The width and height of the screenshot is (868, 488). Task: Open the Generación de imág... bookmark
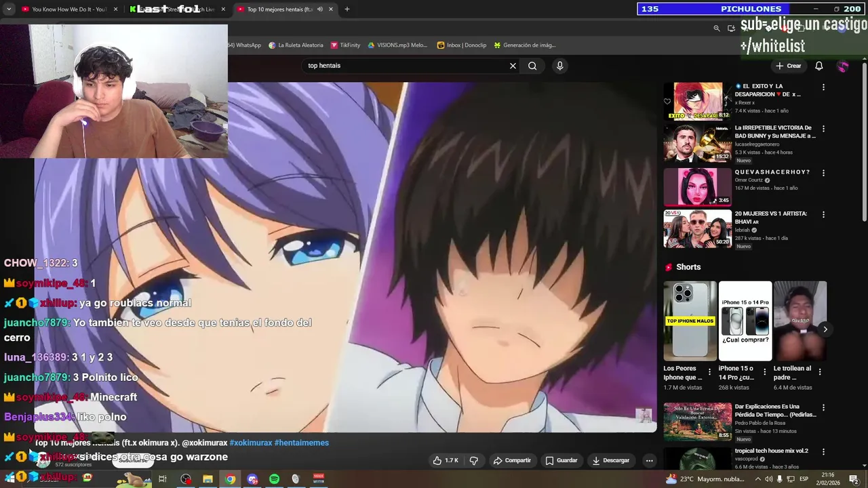tap(525, 45)
